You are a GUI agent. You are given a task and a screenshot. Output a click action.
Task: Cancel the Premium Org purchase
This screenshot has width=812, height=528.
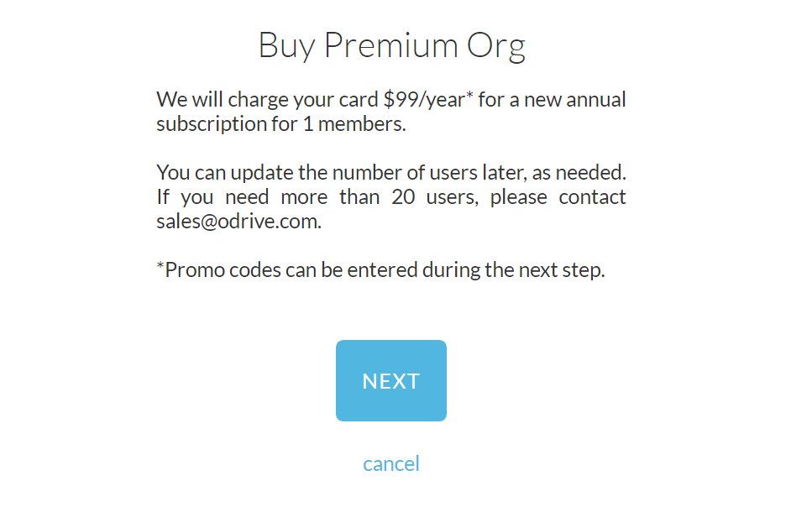pyautogui.click(x=390, y=463)
